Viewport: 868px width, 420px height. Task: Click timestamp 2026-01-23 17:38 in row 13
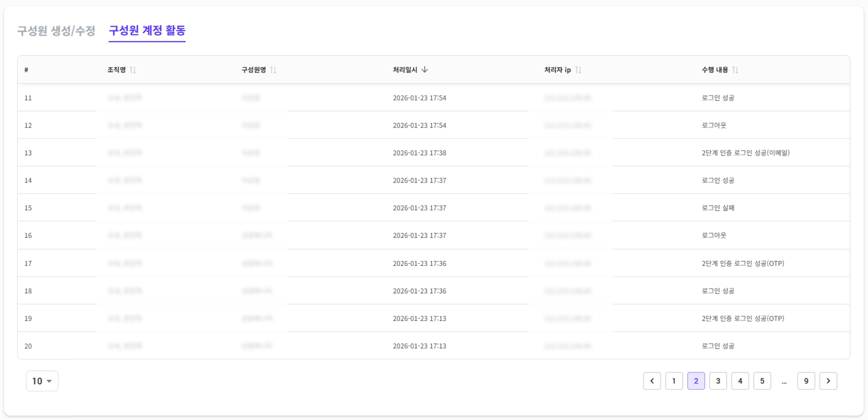click(x=420, y=153)
